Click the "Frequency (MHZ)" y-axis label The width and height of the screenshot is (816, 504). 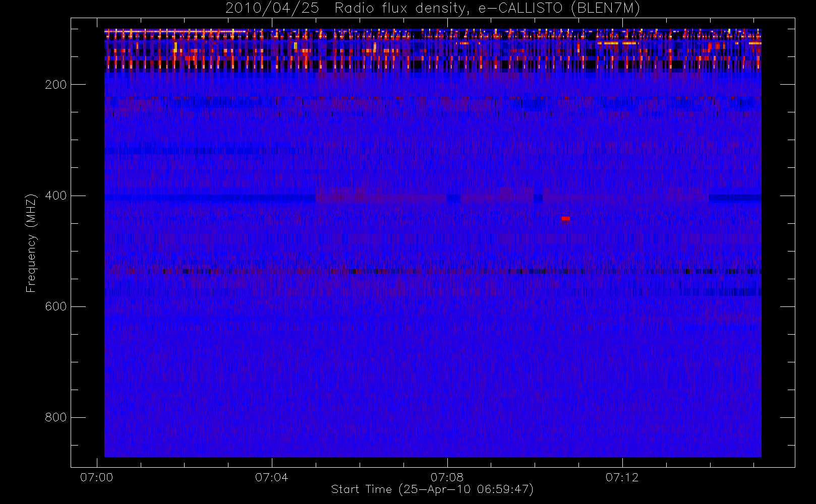click(x=31, y=243)
